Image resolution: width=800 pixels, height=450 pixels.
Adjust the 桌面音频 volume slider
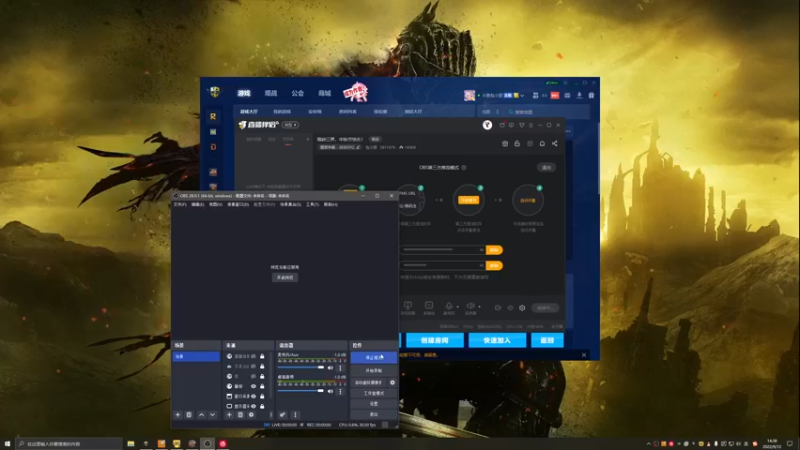pyautogui.click(x=301, y=391)
